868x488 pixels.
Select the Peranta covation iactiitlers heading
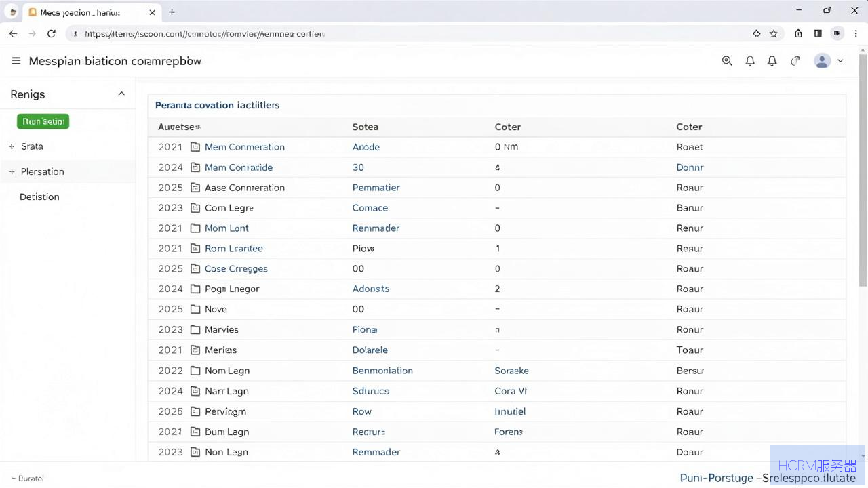(217, 105)
